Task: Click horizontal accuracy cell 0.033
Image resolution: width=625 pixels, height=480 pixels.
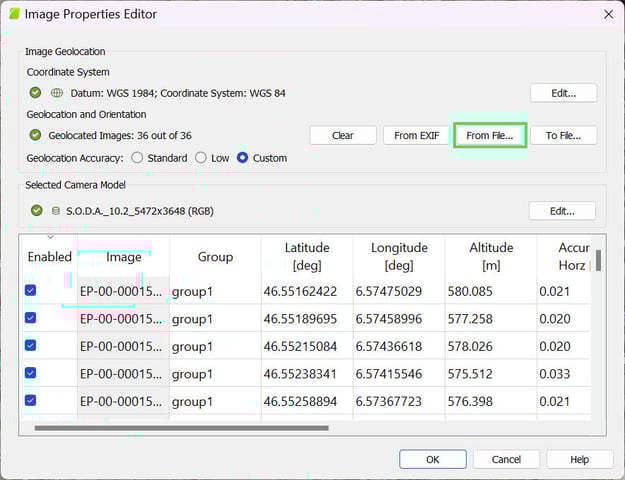Action: (564, 374)
